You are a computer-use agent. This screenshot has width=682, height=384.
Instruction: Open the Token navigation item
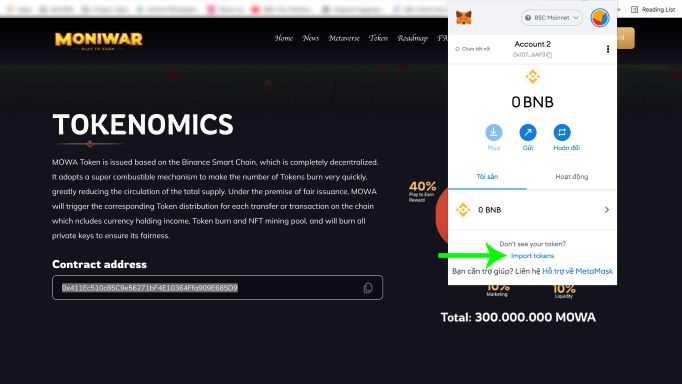click(x=378, y=38)
